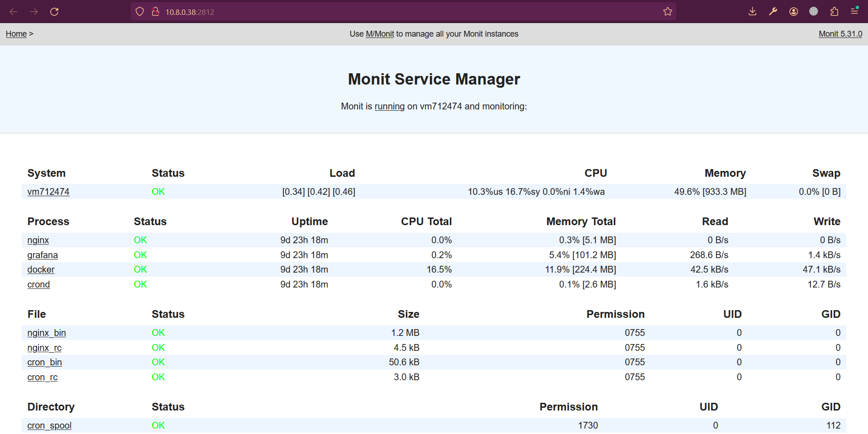Click the shield tracking protection icon

140,12
